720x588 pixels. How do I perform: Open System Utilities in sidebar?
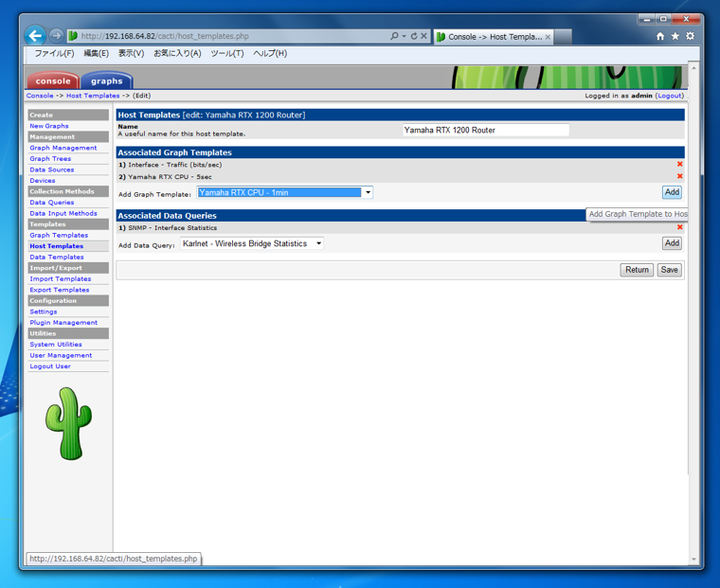click(56, 345)
